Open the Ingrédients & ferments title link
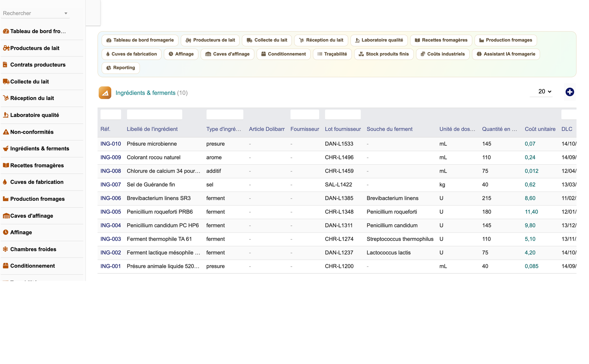Viewport: 589px width, 364px height. click(145, 93)
